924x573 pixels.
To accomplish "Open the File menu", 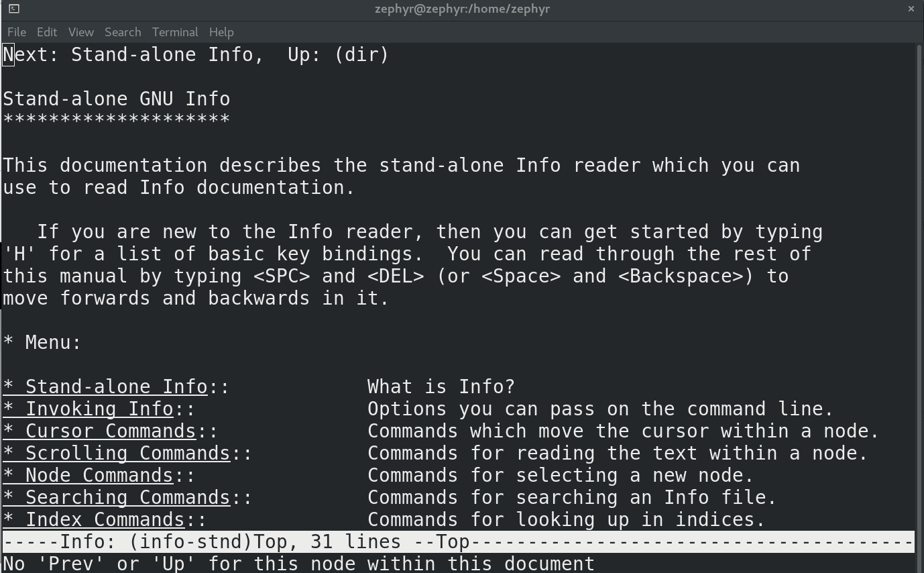I will point(17,32).
